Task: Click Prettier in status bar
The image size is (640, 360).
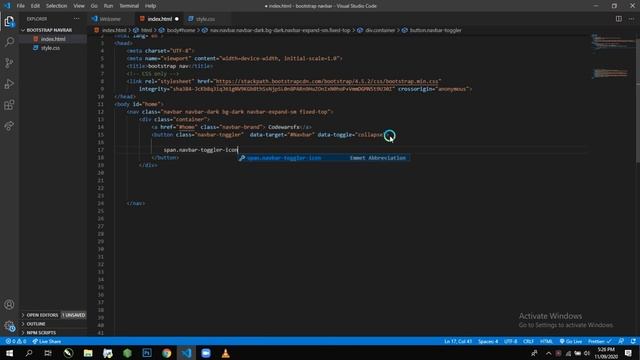Action: pos(600,341)
